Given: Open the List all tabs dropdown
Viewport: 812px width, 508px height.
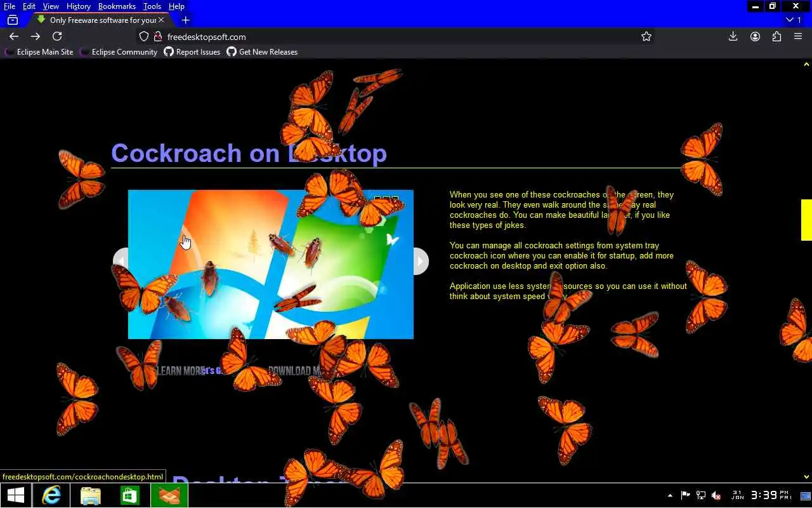Looking at the screenshot, I should [x=794, y=20].
